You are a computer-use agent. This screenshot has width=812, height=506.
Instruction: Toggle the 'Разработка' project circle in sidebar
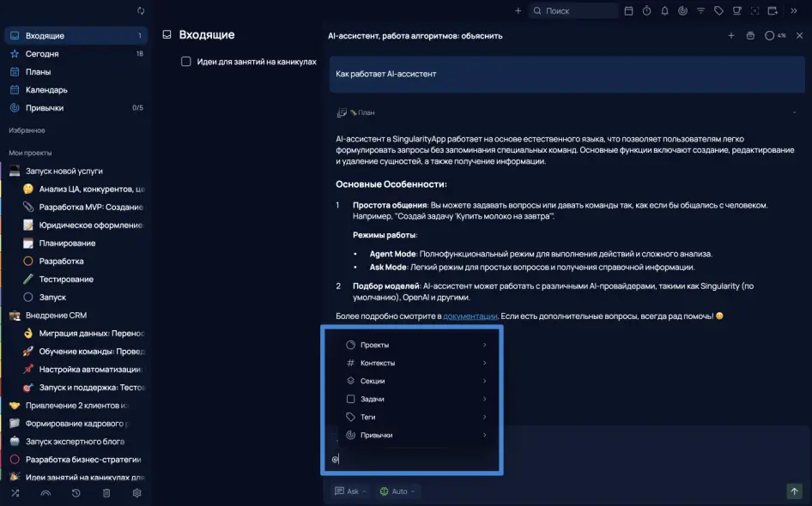[x=27, y=261]
